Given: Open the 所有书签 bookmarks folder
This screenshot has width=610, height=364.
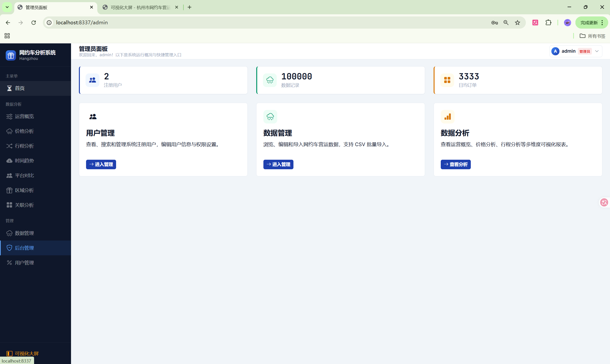Looking at the screenshot, I should pos(592,36).
